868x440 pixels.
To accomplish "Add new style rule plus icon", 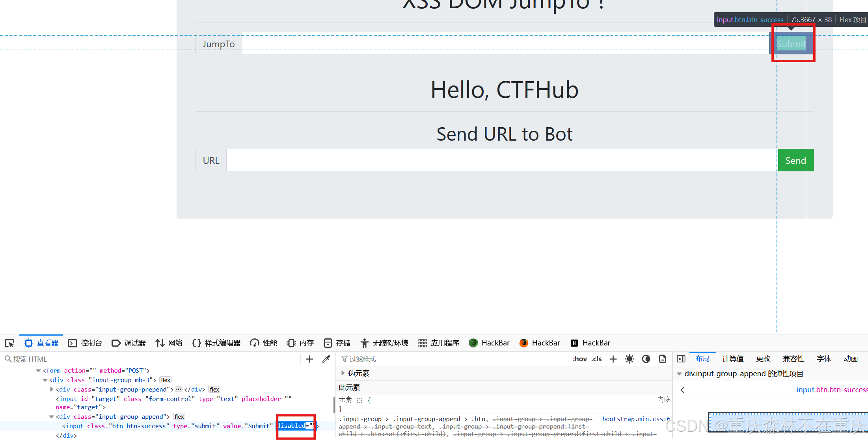I will coord(613,359).
